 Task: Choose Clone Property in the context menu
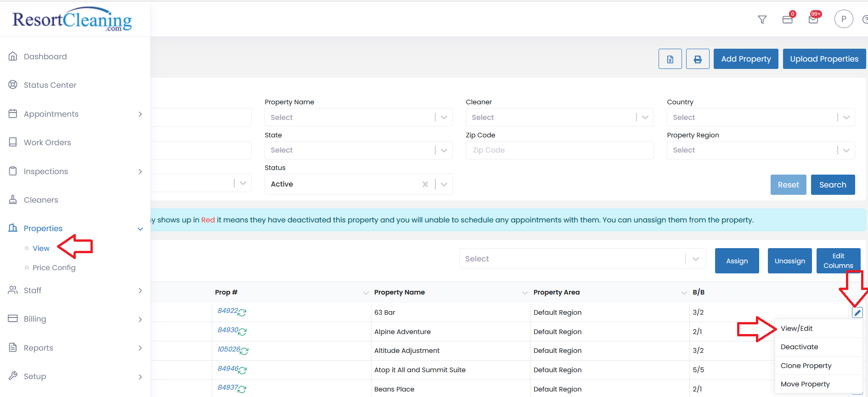806,366
